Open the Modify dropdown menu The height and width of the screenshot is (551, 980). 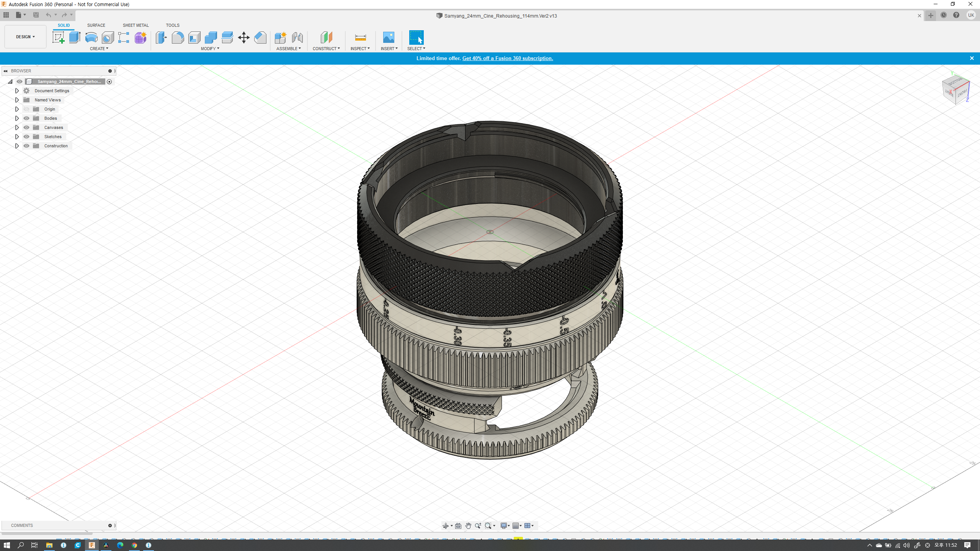(x=210, y=49)
